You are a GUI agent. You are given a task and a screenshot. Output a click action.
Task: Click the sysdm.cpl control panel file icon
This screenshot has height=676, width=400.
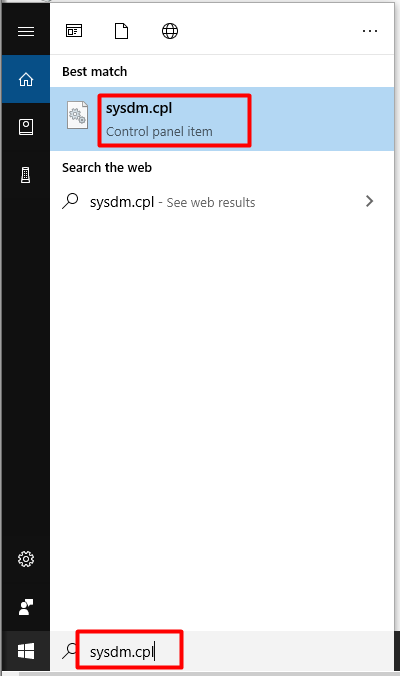tap(78, 115)
